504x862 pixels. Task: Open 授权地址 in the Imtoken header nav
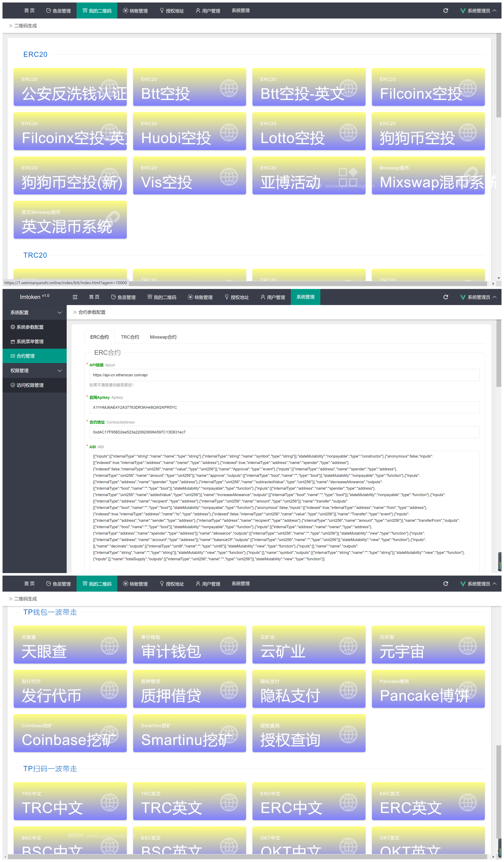click(237, 297)
